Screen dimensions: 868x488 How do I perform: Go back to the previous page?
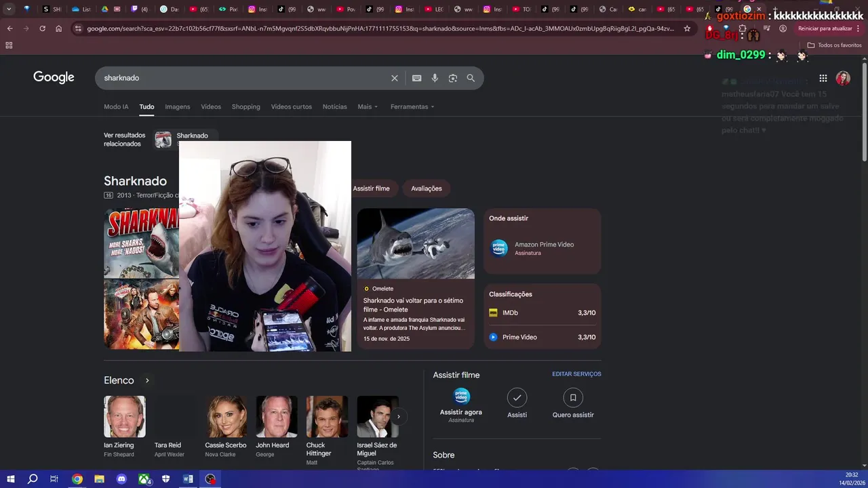[x=9, y=28]
